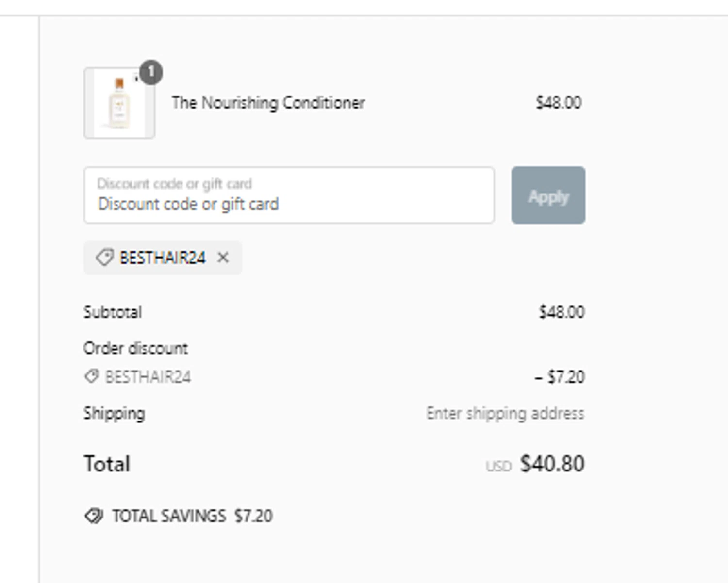The height and width of the screenshot is (583, 728).
Task: Click the total amount $40.80
Action: [x=552, y=464]
